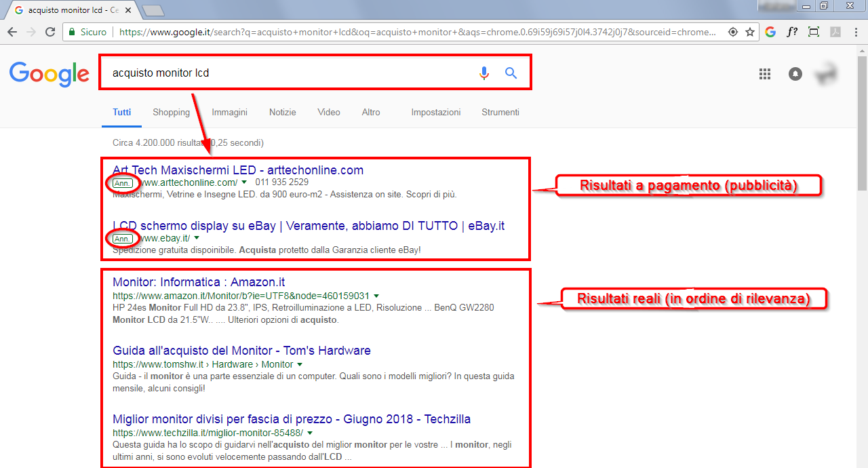Image resolution: width=868 pixels, height=468 pixels.
Task: Expand dropdown arrow next to tomshw.it breadcrumb
Action: tap(299, 364)
